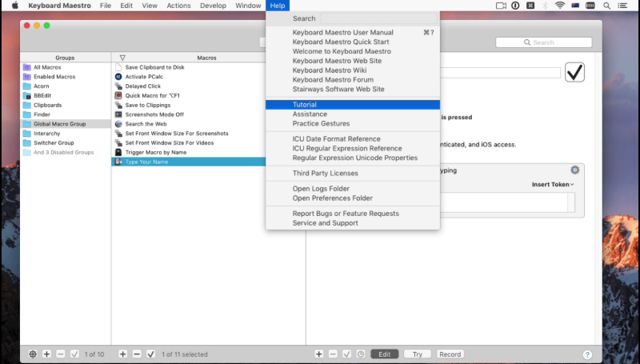Toggle the group enable checkmark below Groups
Viewport: 640px width, 364px height.
[x=74, y=354]
